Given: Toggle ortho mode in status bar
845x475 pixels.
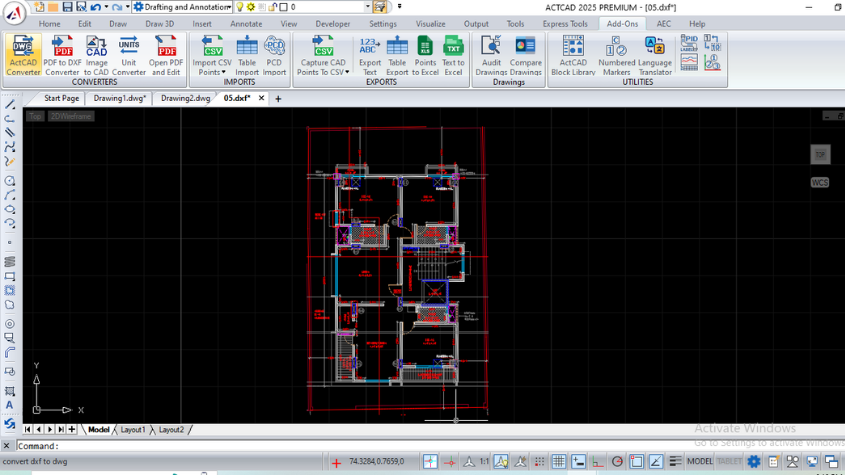Looking at the screenshot, I should 597,462.
